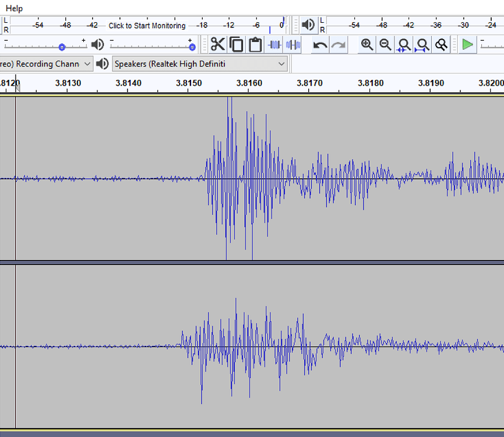Click the Paste icon on the toolbar
The height and width of the screenshot is (437, 504).
pos(255,45)
